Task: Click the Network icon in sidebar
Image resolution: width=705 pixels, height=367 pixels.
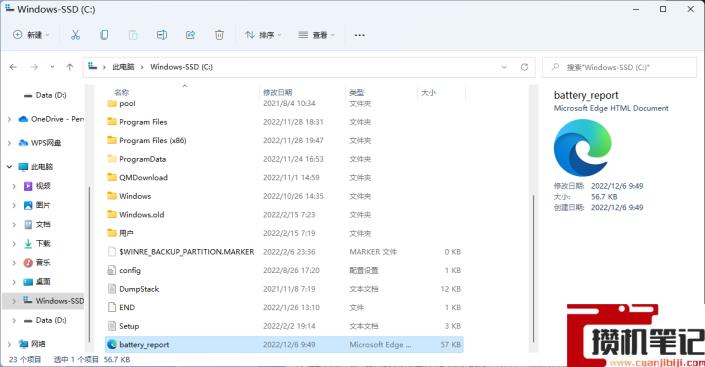Action: (x=23, y=344)
